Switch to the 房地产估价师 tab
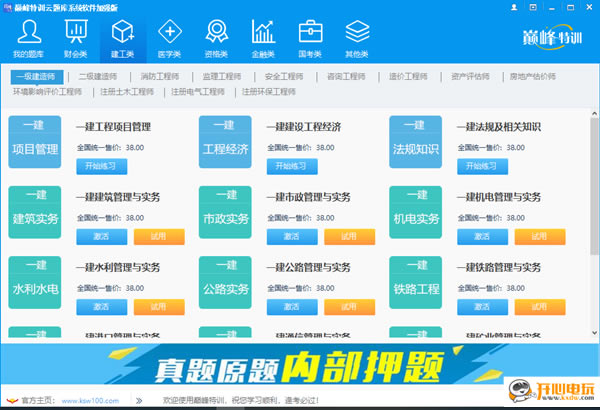 click(x=533, y=77)
